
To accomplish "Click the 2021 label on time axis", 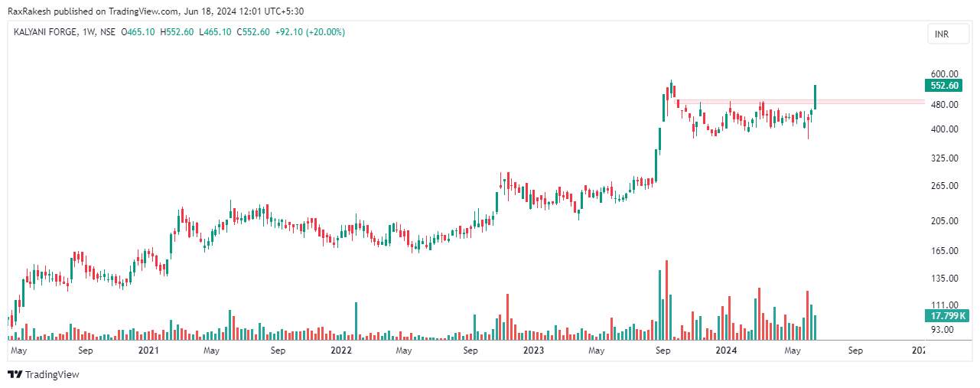I will (148, 351).
